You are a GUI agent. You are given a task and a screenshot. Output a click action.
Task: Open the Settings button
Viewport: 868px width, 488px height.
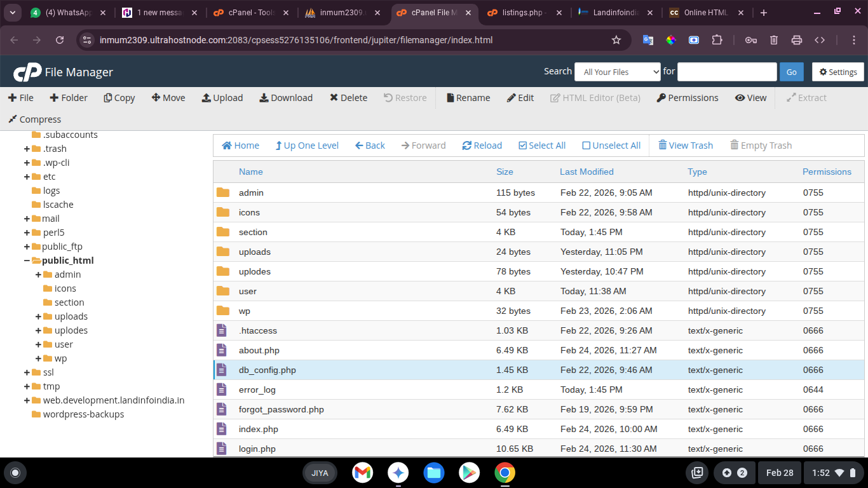tap(838, 72)
